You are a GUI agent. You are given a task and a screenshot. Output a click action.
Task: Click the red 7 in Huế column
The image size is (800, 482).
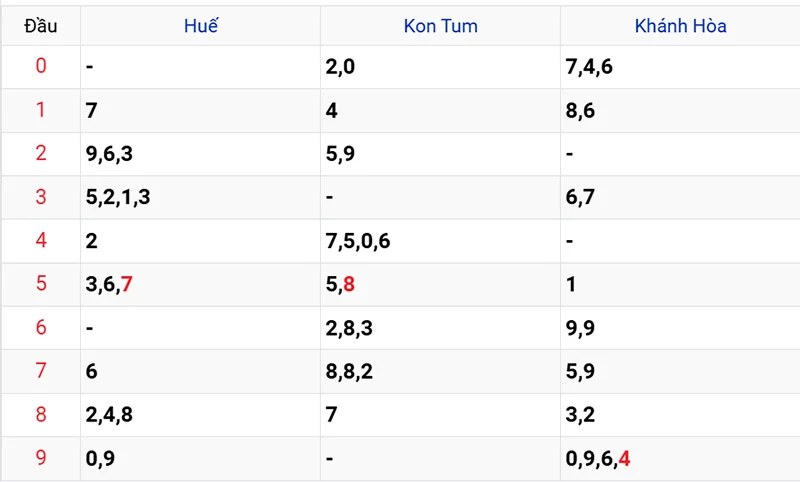126,285
